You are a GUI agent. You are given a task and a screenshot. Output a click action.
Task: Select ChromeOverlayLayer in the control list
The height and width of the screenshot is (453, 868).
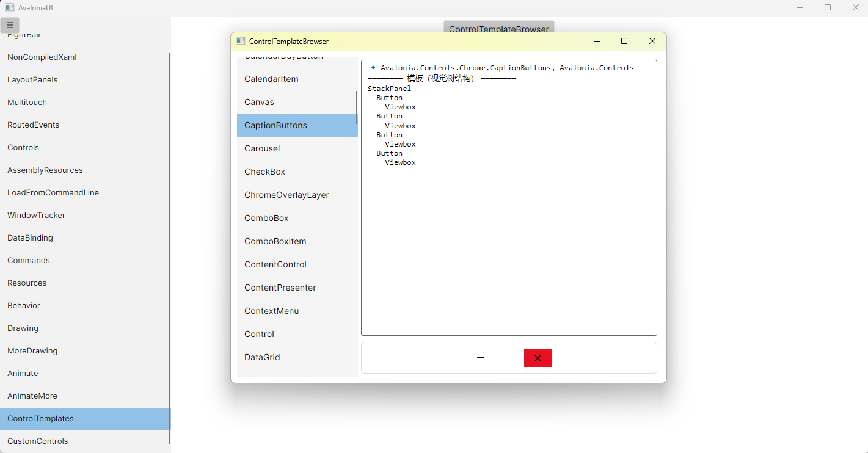297,195
